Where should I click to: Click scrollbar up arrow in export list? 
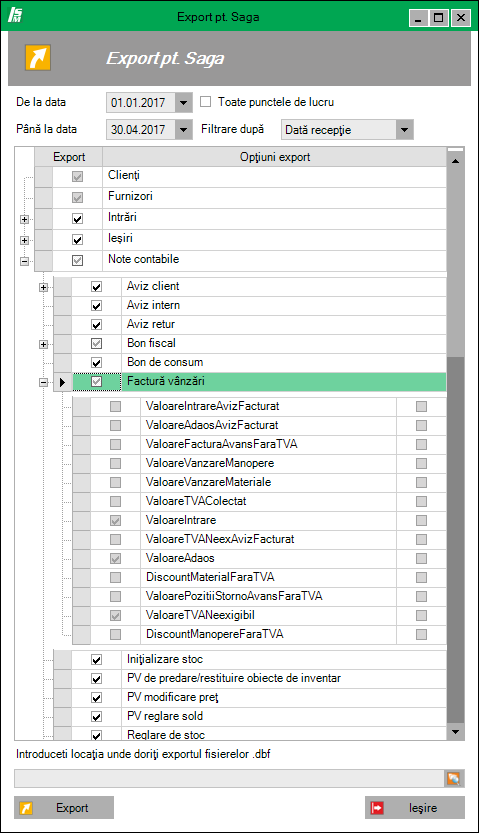pyautogui.click(x=455, y=160)
